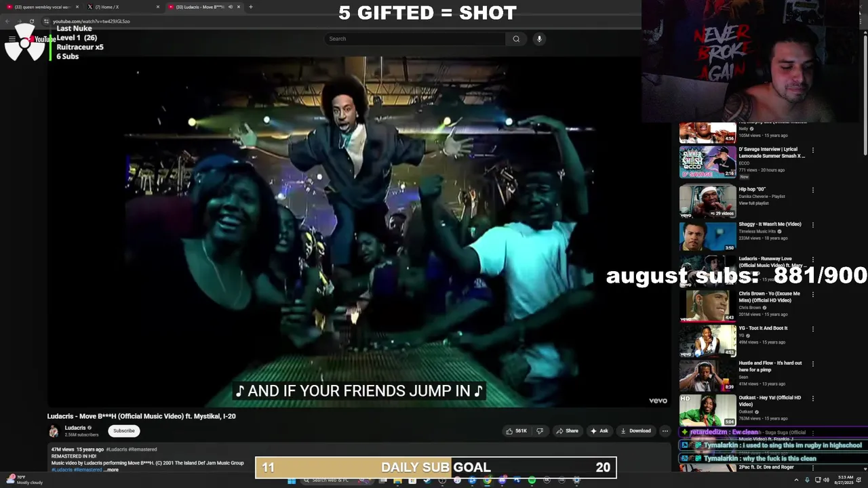Open YG - Toot It And Boot It
Image resolution: width=868 pixels, height=488 pixels.
point(763,328)
